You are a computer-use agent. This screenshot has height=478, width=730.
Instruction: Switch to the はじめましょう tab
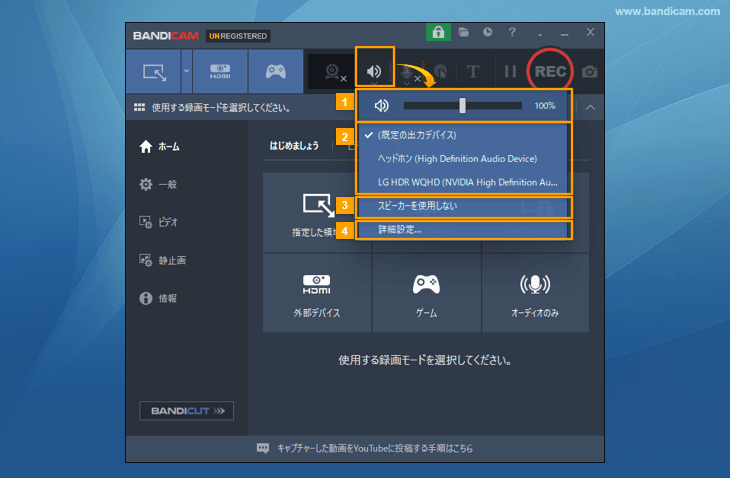coord(294,146)
